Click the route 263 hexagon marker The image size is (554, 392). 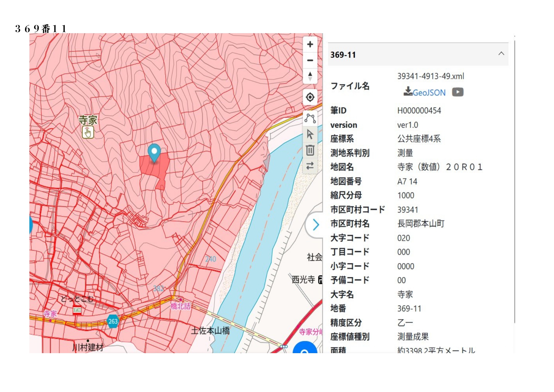[113, 322]
